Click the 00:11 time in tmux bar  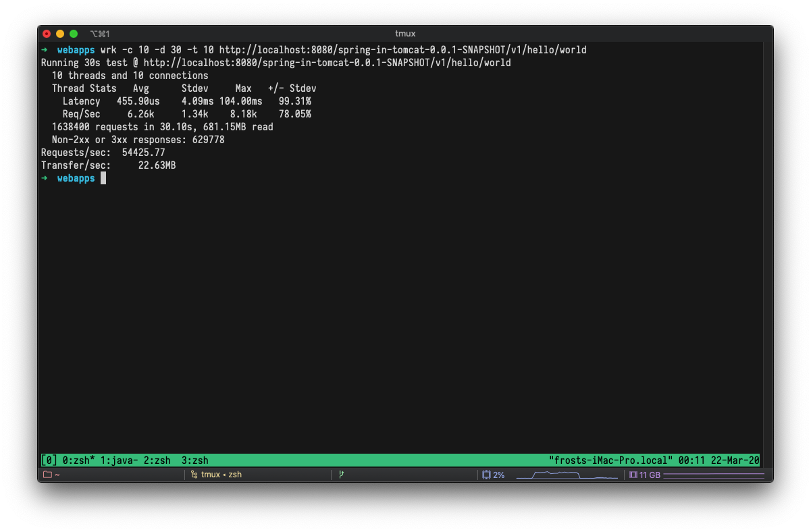coord(692,460)
